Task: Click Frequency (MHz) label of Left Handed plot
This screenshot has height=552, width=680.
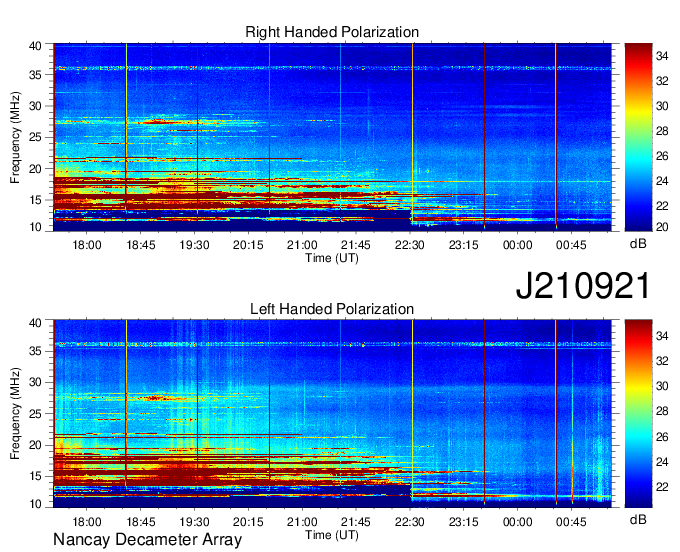Action: coord(15,414)
